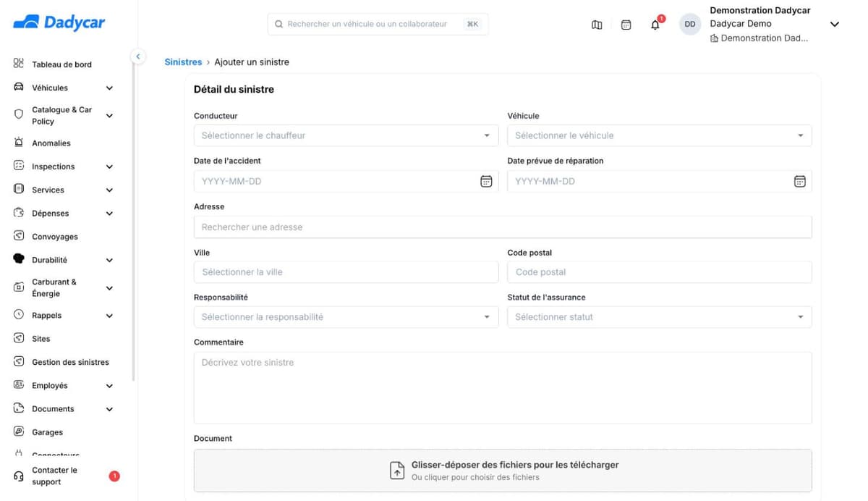Click the Durabilité leaf icon
The width and height of the screenshot is (868, 501).
(x=19, y=259)
